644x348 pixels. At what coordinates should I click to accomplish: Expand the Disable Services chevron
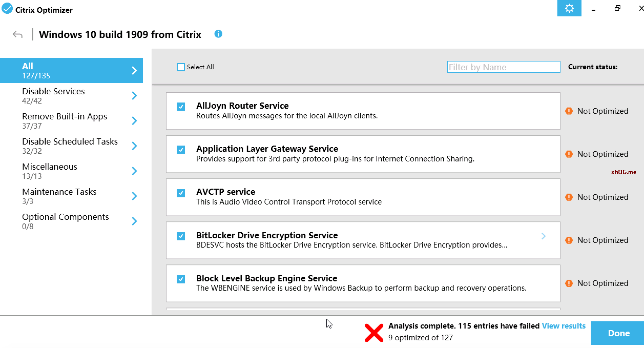[x=134, y=96]
